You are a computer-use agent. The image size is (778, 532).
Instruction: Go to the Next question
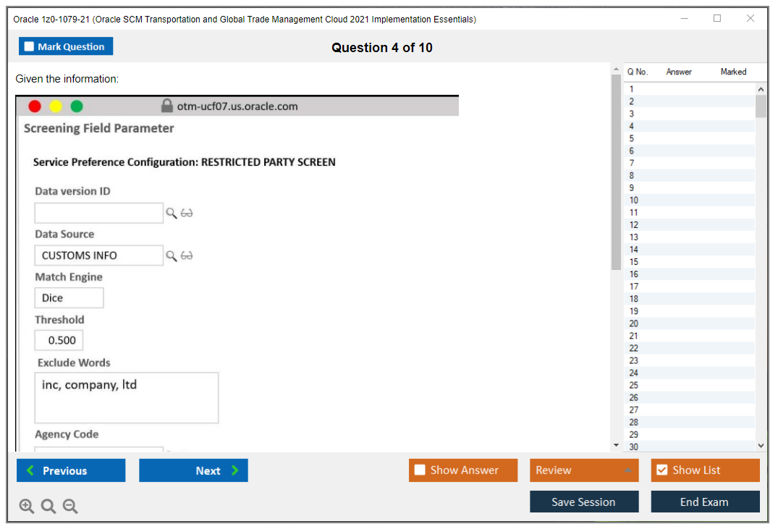[x=193, y=470]
